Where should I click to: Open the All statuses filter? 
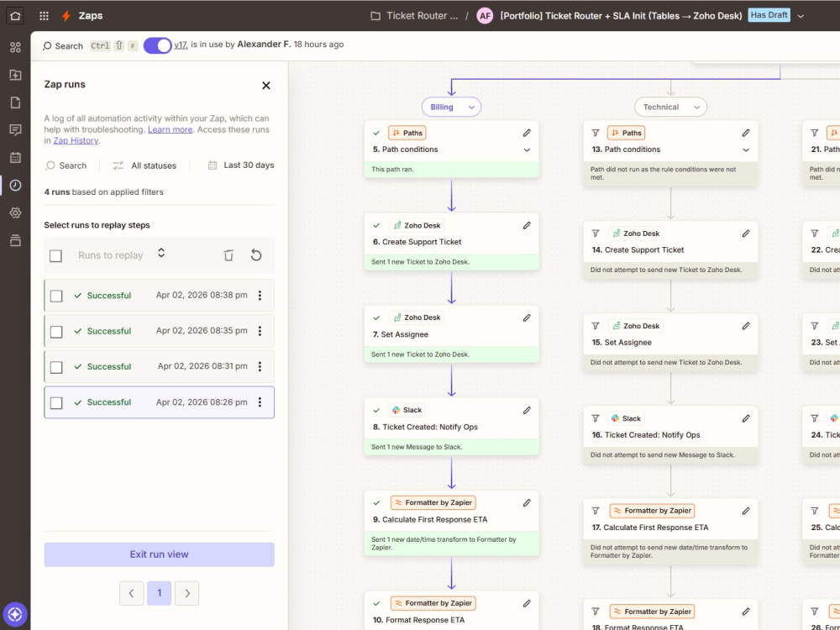click(144, 165)
